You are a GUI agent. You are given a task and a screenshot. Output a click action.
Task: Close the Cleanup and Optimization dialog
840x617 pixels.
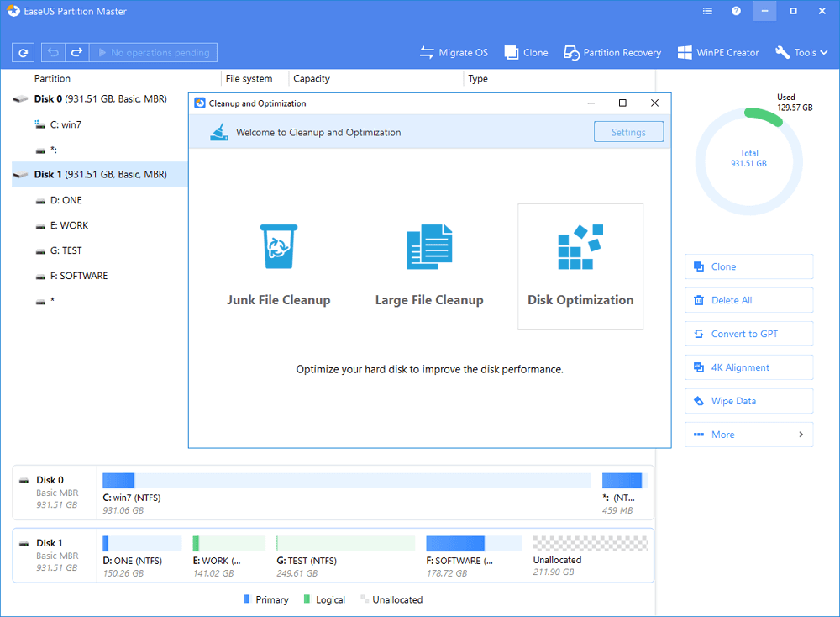pos(654,103)
